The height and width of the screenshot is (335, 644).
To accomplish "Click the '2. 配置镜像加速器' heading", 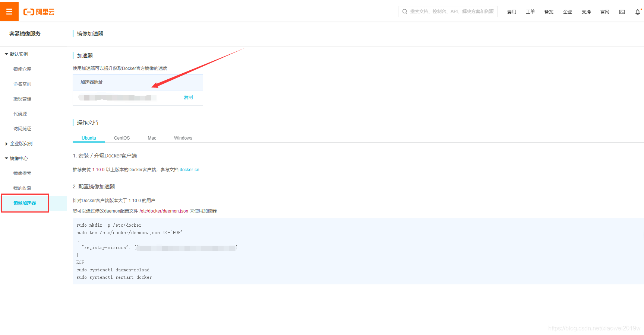I will click(94, 186).
